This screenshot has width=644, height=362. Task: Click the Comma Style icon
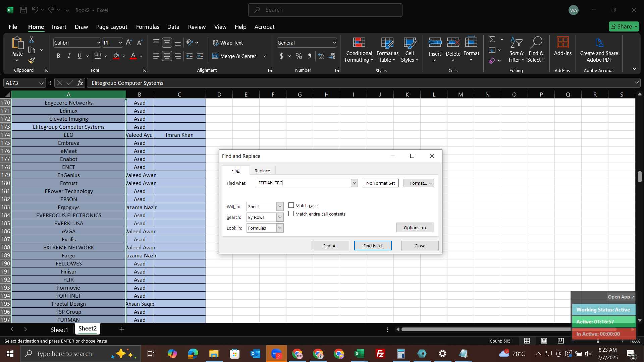coord(310,56)
